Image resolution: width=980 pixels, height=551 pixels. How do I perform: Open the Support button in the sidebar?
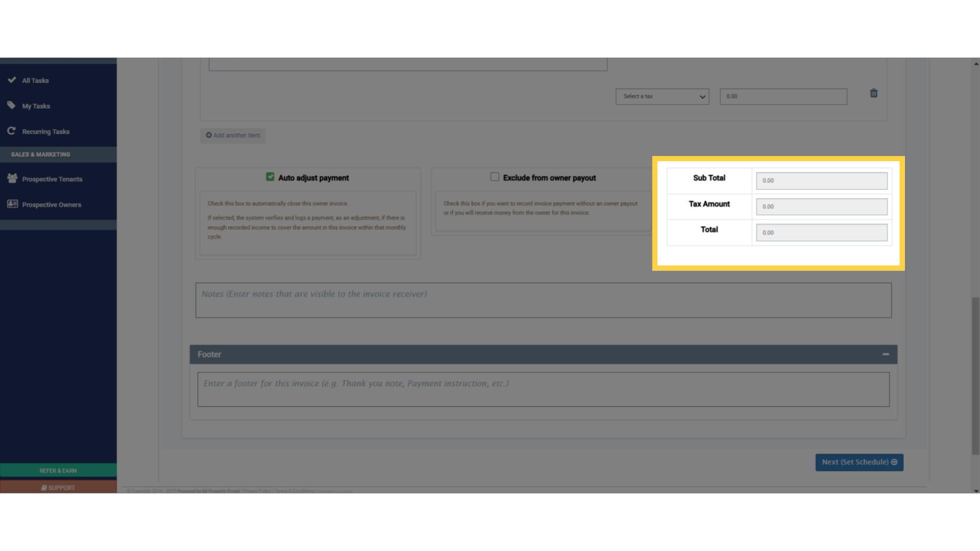pyautogui.click(x=58, y=488)
